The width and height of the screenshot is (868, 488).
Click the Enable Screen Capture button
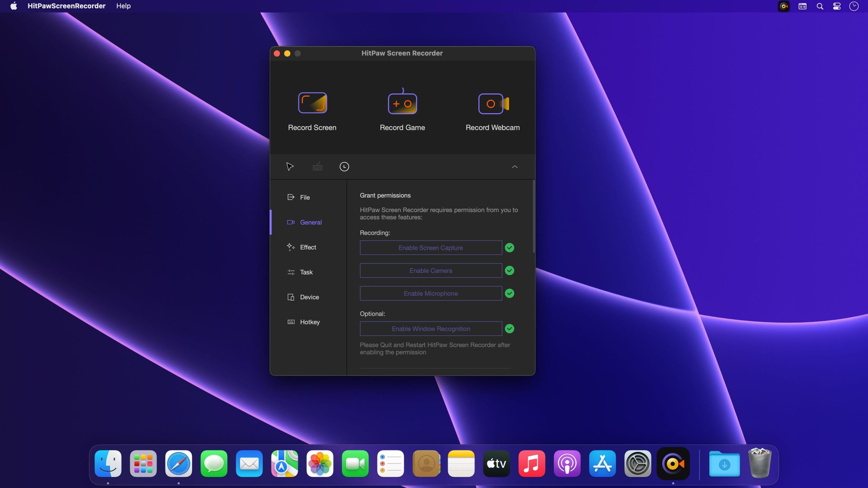coord(431,248)
